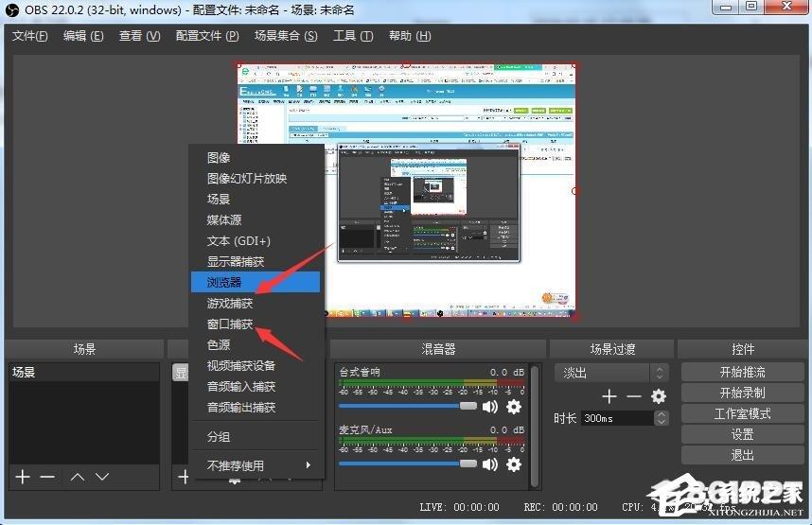Choose 窗口捕获 source
The width and height of the screenshot is (812, 525).
(230, 324)
